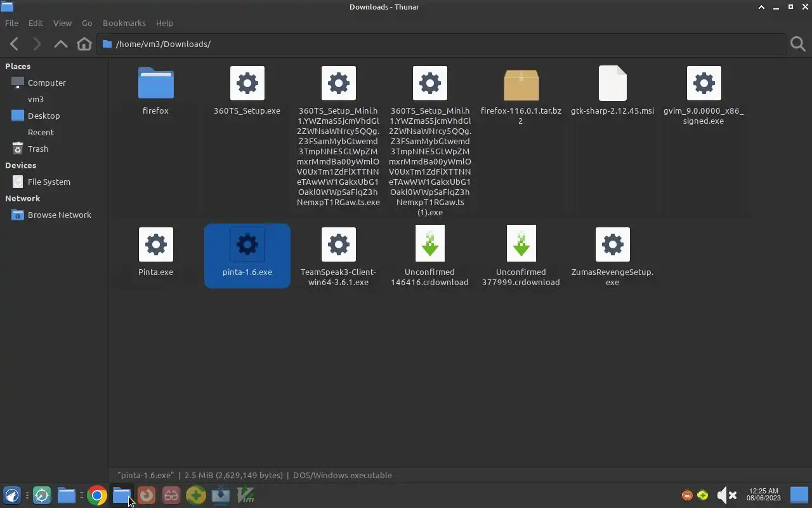812x508 pixels.
Task: Select 360TS_Setup_Mini file ending in (1).exe
Action: click(429, 141)
